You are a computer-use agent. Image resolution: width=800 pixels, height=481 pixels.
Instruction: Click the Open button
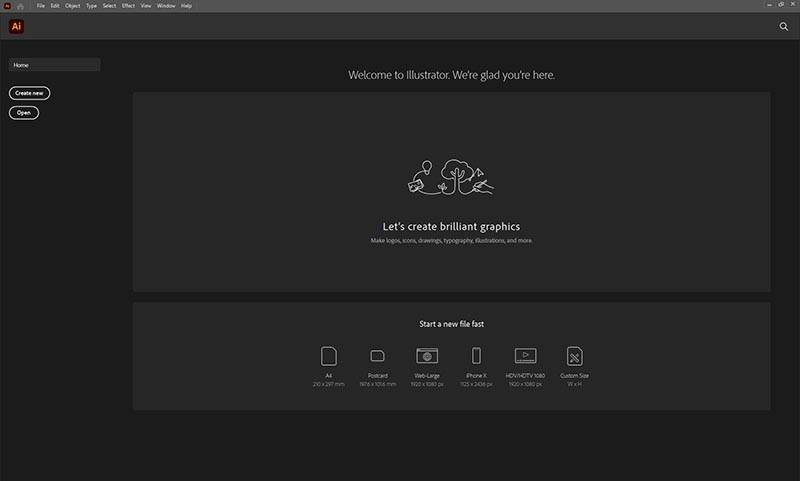[x=24, y=113]
